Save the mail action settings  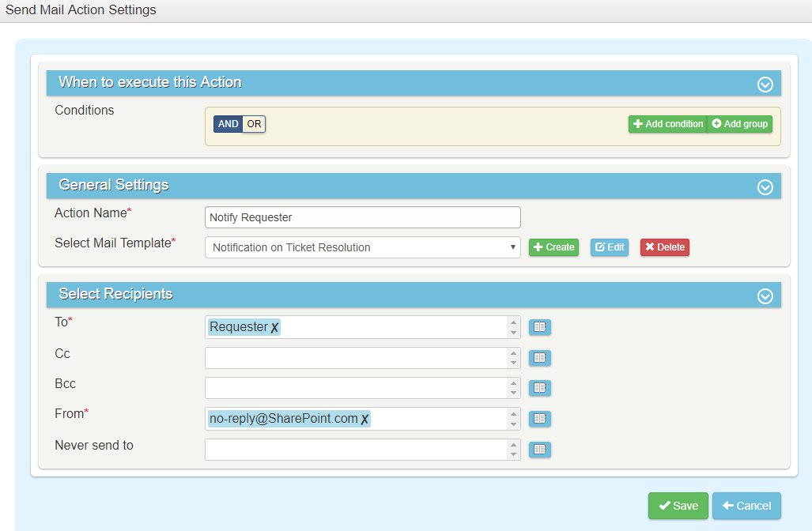tap(678, 506)
